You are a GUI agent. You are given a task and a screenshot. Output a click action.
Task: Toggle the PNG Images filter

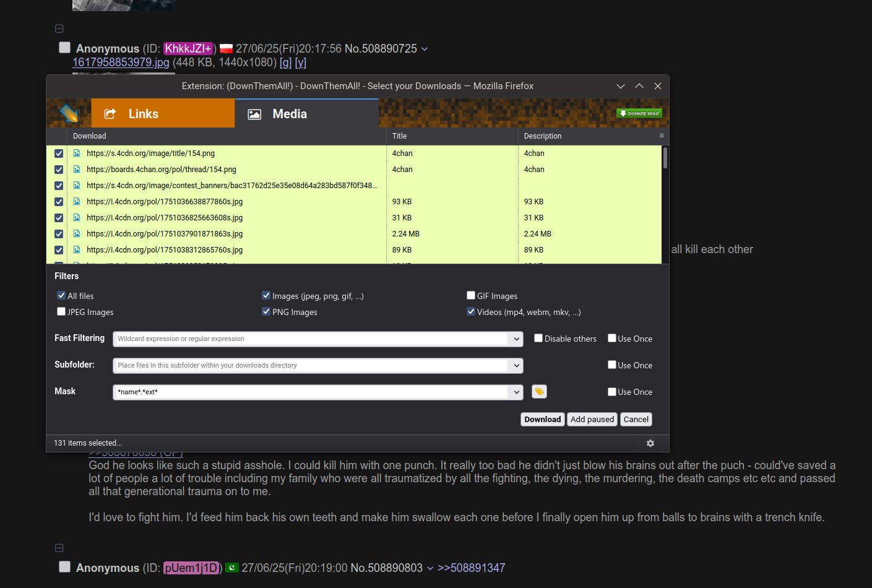point(266,311)
